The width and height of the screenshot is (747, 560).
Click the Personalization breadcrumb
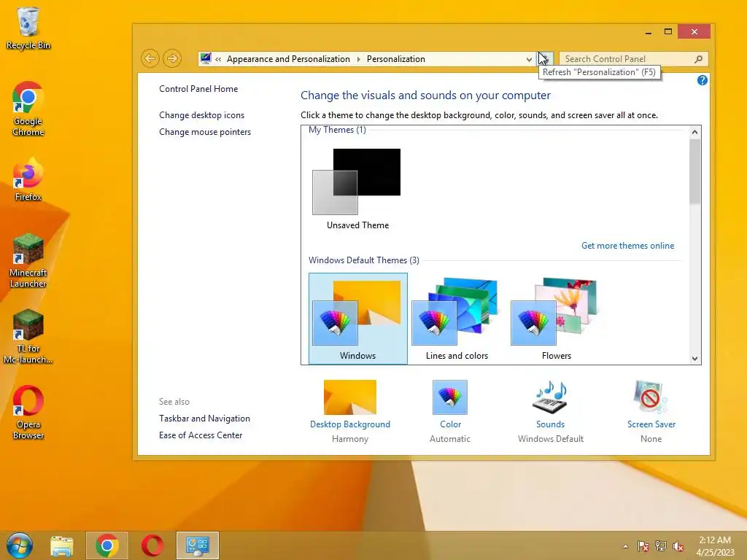(x=395, y=59)
